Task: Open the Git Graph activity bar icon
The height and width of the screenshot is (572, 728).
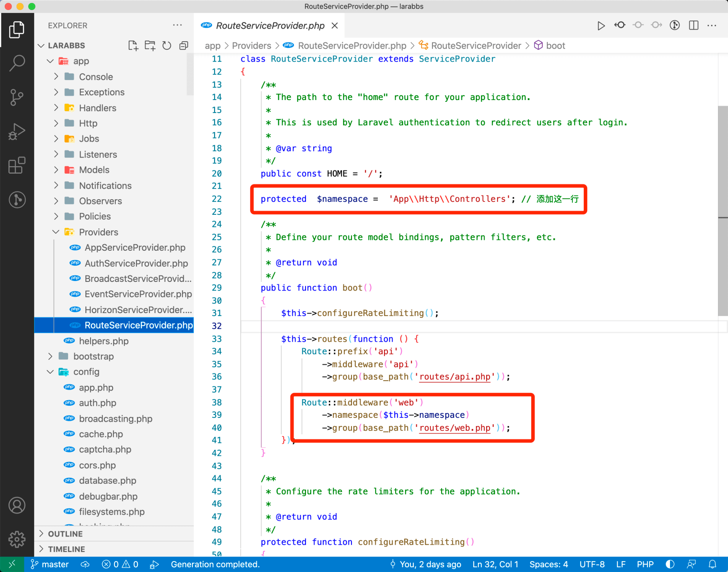Action: click(17, 200)
